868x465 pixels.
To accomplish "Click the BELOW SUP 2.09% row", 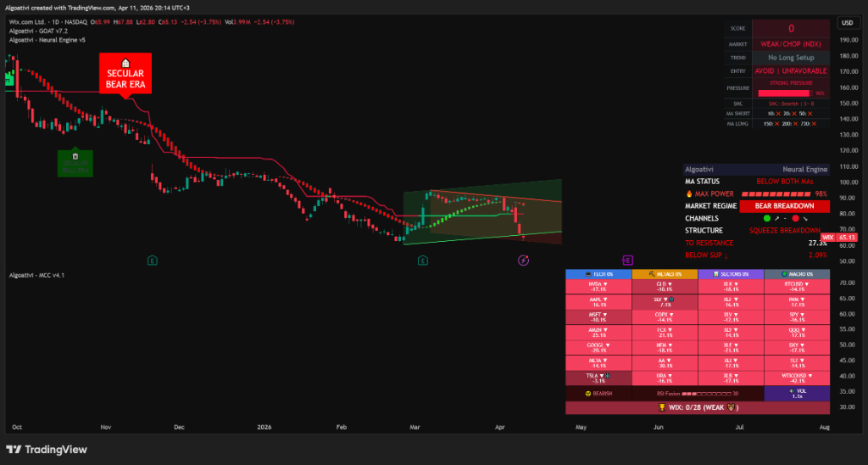I will [756, 255].
